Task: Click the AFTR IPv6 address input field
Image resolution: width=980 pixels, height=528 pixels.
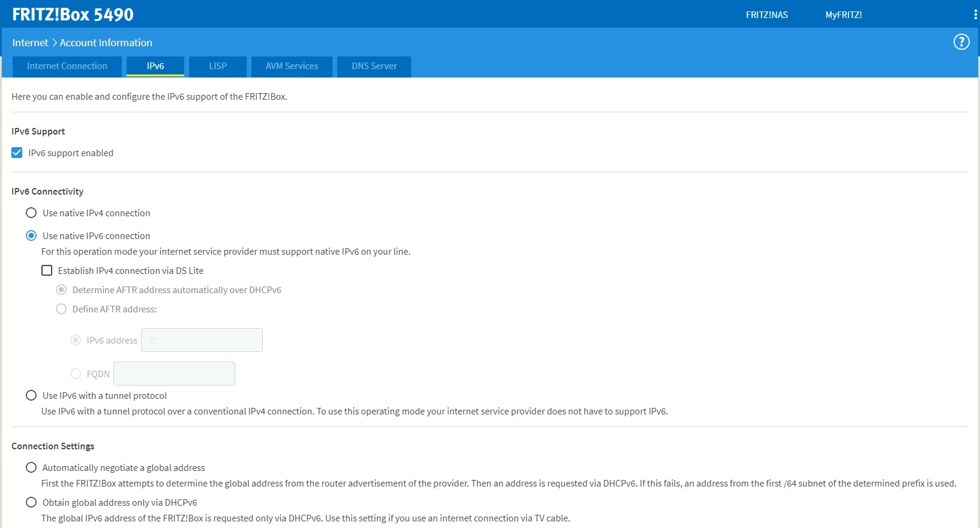Action: click(x=202, y=340)
